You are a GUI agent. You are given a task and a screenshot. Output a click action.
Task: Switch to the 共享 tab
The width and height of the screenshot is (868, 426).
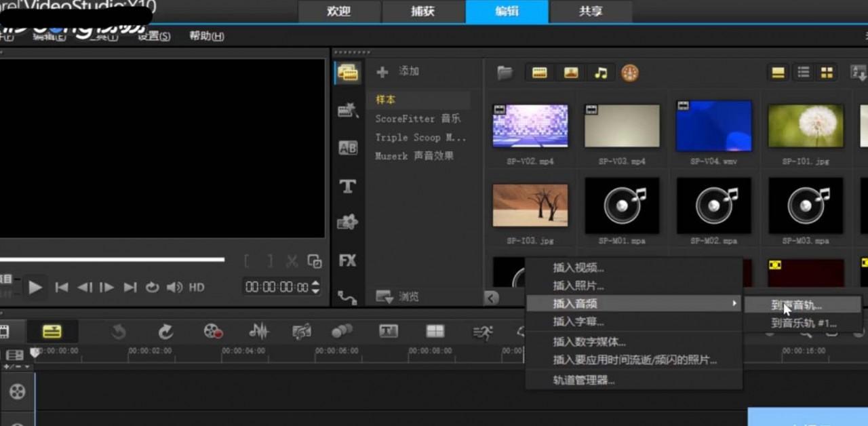click(x=589, y=12)
